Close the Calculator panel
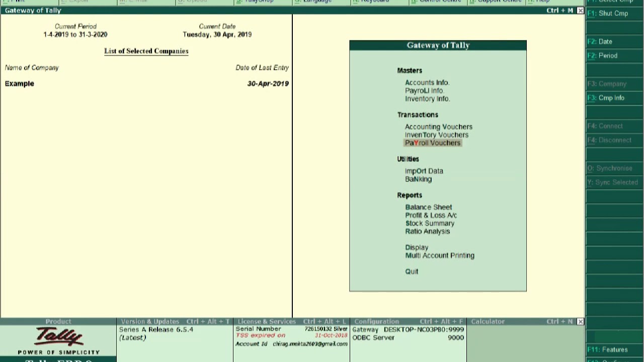This screenshot has height=362, width=644. click(580, 321)
